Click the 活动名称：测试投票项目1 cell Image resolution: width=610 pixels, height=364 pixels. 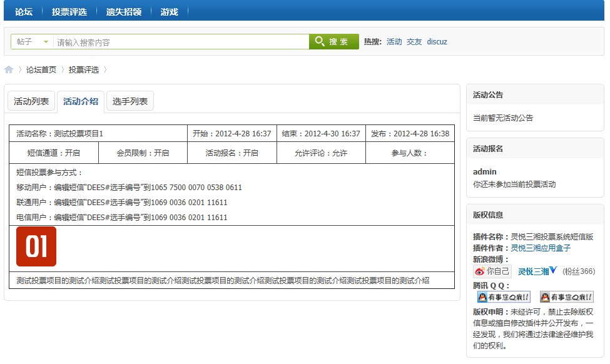98,133
